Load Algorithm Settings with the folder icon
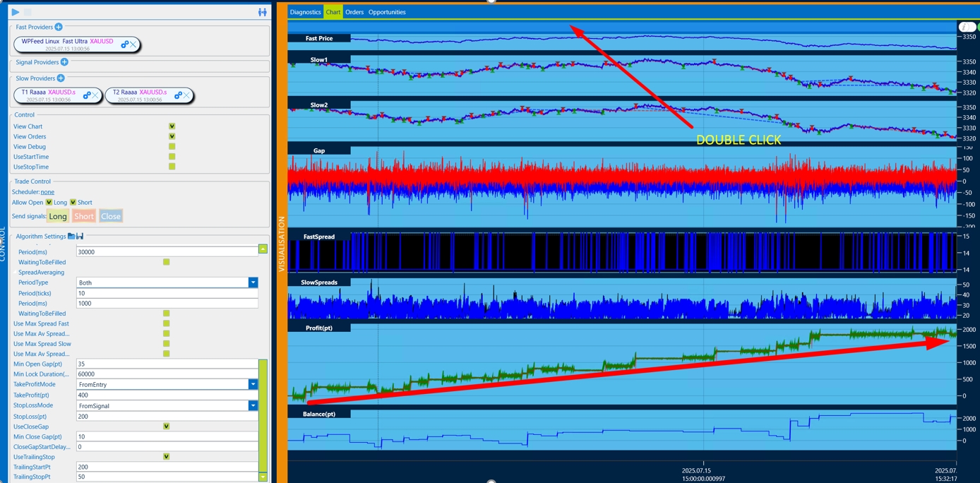Screen dimensions: 980x483 coord(71,236)
